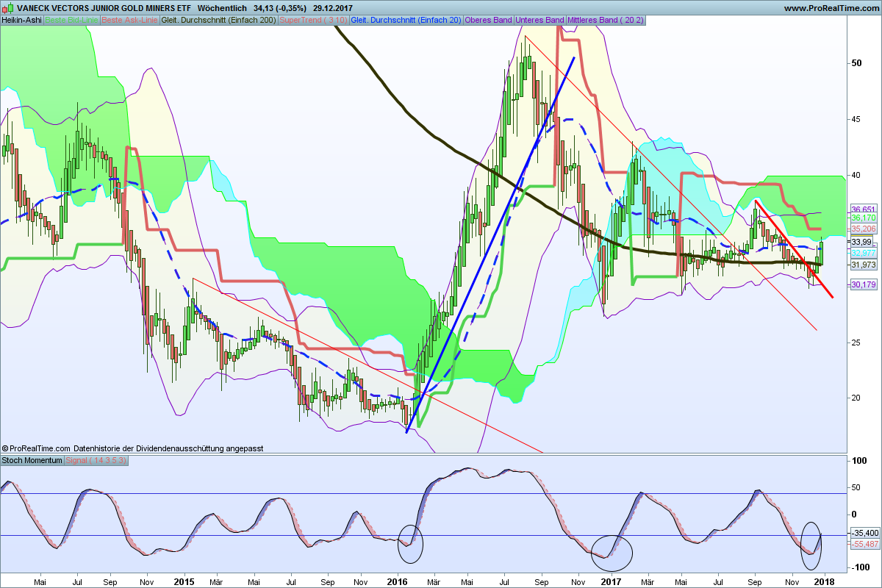882x588 pixels.
Task: Click the ProRealTime.com Datenhistorie copyright note
Action: tap(132, 448)
